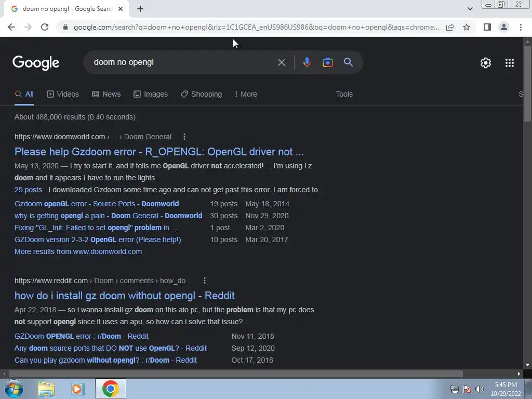Open the volume tray icon
Image resolution: width=532 pixels, height=399 pixels.
click(x=480, y=389)
